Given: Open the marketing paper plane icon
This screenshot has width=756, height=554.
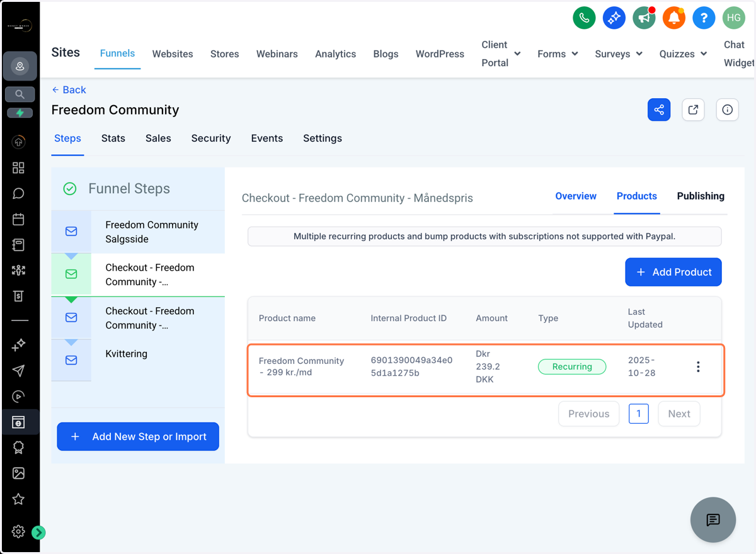Looking at the screenshot, I should (x=18, y=371).
